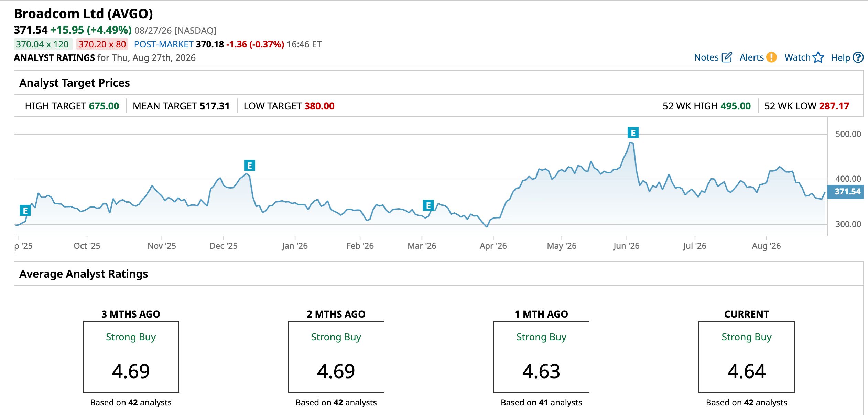The width and height of the screenshot is (868, 415).
Task: Click the POST-MARKET label
Action: 164,44
